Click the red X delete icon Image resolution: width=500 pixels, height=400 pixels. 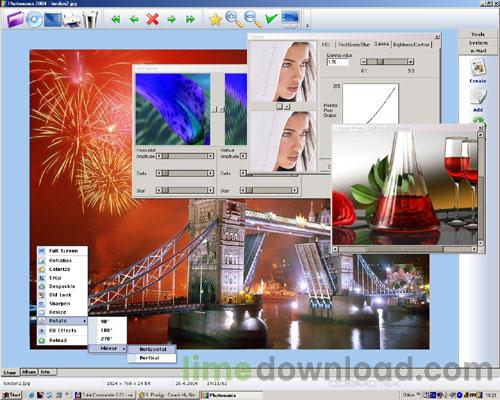(x=152, y=19)
